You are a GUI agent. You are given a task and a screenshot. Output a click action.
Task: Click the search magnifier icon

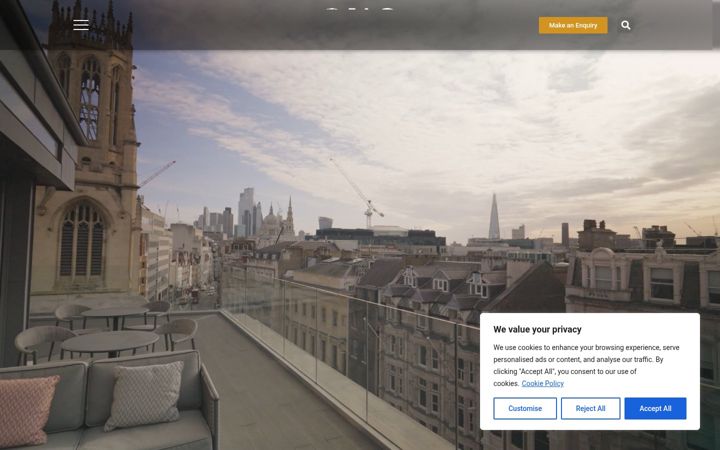[x=625, y=25]
